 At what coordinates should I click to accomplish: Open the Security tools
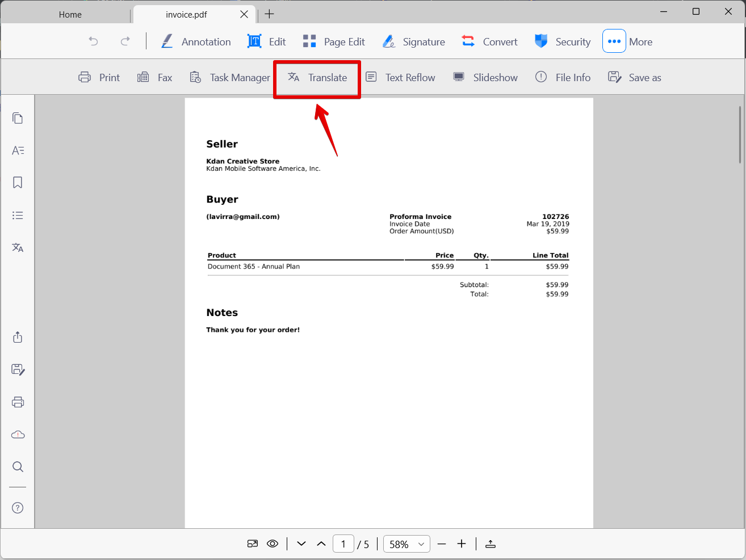click(563, 41)
